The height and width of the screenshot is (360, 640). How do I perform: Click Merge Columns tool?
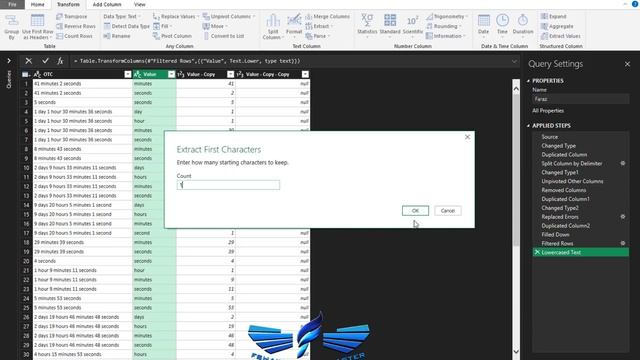328,16
